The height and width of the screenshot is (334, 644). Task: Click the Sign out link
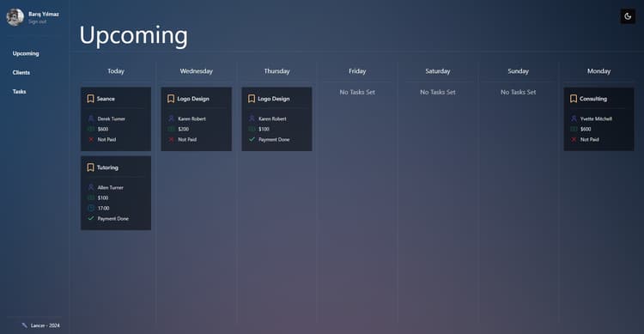[x=38, y=21]
